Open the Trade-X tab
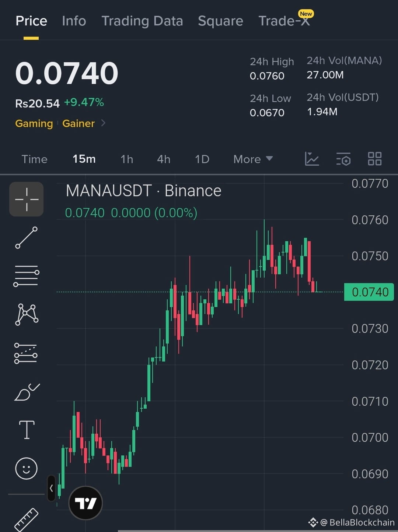Image resolution: width=398 pixels, height=532 pixels. (x=284, y=21)
